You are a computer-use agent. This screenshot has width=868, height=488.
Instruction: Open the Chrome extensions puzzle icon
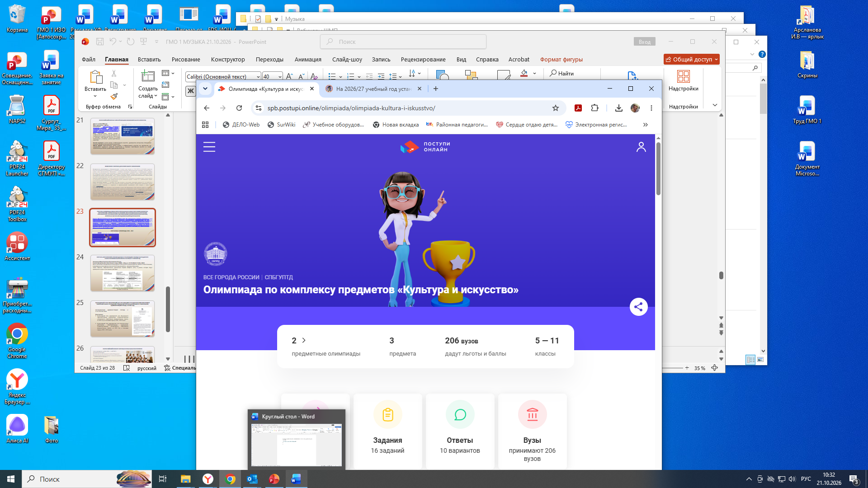coord(594,108)
